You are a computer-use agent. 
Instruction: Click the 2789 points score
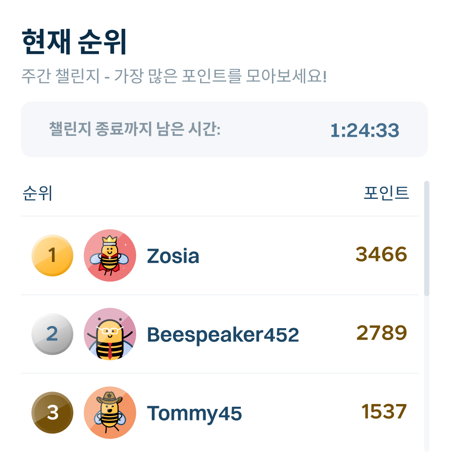point(382,333)
